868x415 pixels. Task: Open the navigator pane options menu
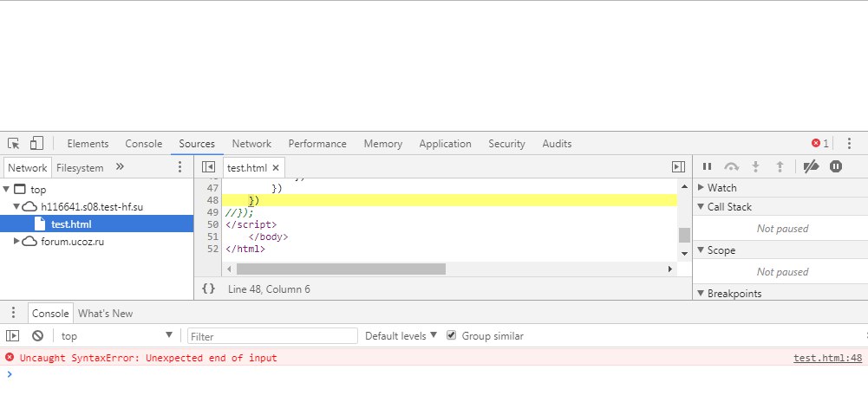coord(179,167)
